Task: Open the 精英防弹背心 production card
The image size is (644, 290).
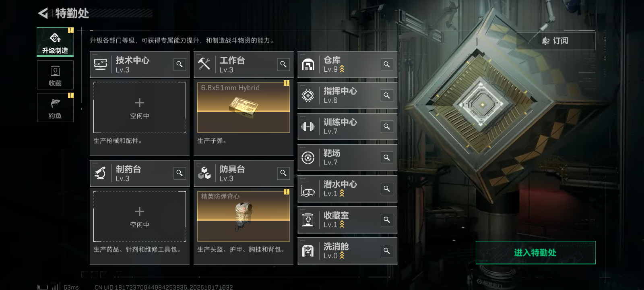Action: (244, 216)
